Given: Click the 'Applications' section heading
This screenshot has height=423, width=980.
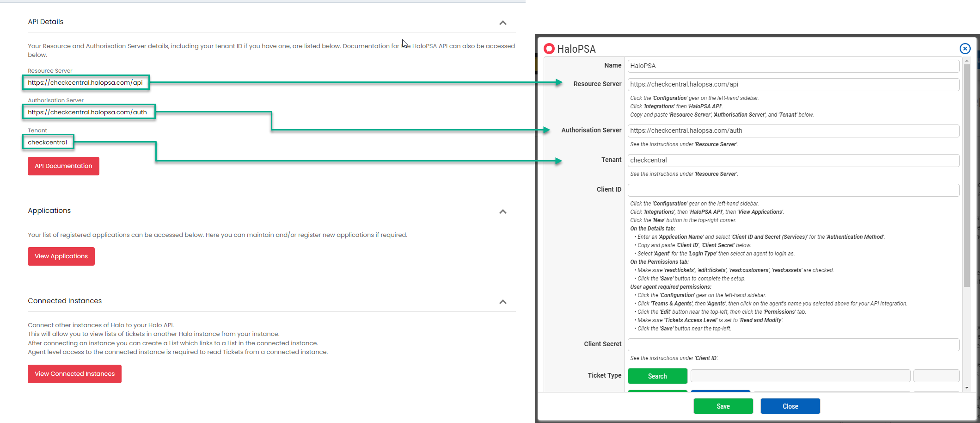Looking at the screenshot, I should 49,211.
